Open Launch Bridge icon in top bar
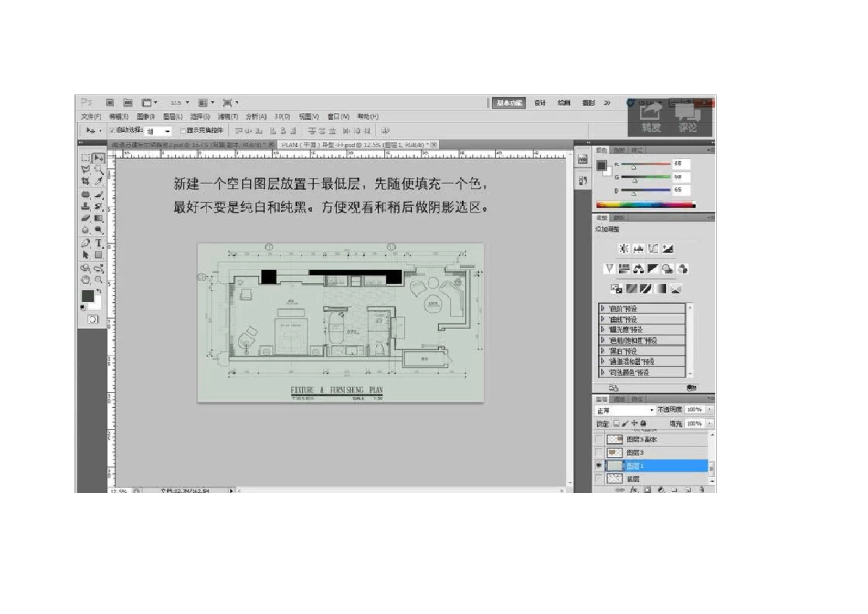 pyautogui.click(x=111, y=102)
